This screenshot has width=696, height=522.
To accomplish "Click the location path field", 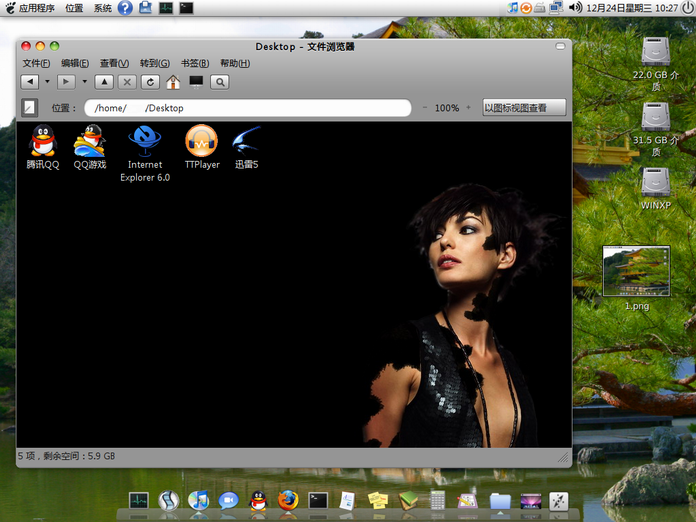I will tap(248, 108).
